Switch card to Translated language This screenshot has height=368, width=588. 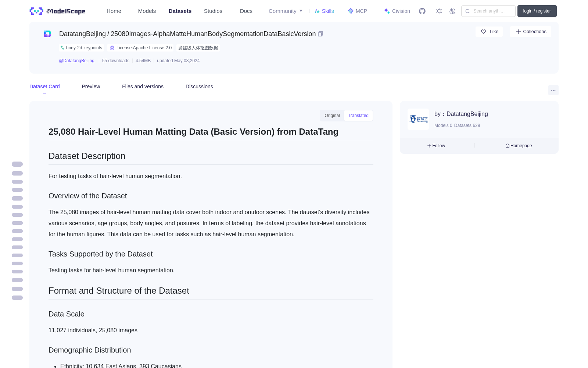358,116
